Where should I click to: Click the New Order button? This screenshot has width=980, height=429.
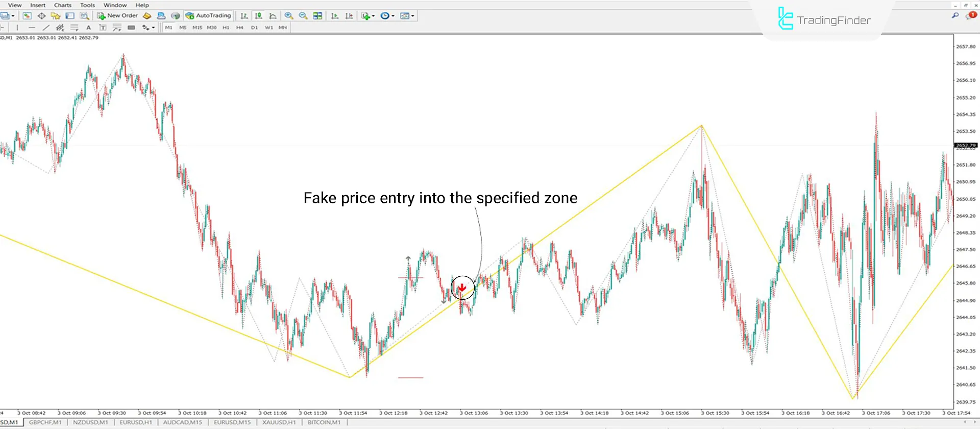coord(117,16)
